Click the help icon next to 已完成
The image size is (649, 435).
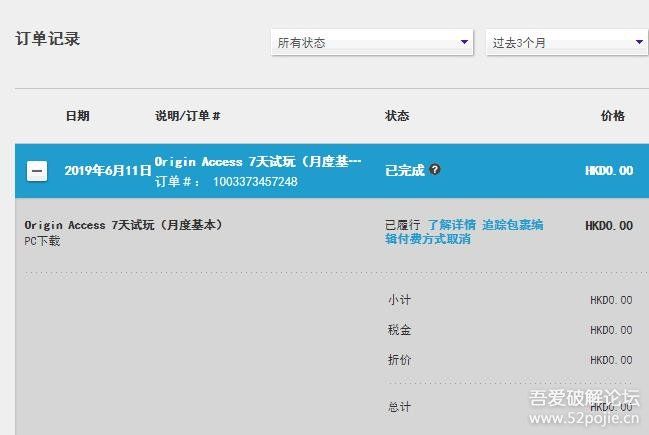(435, 169)
